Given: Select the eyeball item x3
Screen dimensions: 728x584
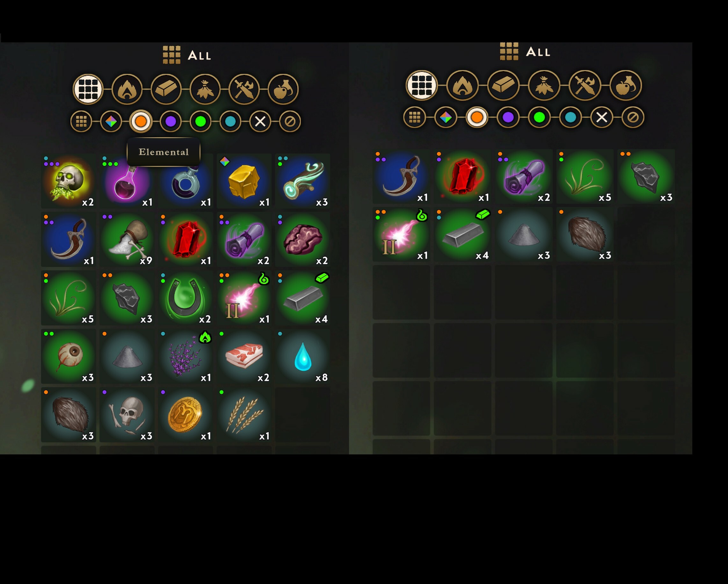Looking at the screenshot, I should click(x=69, y=356).
